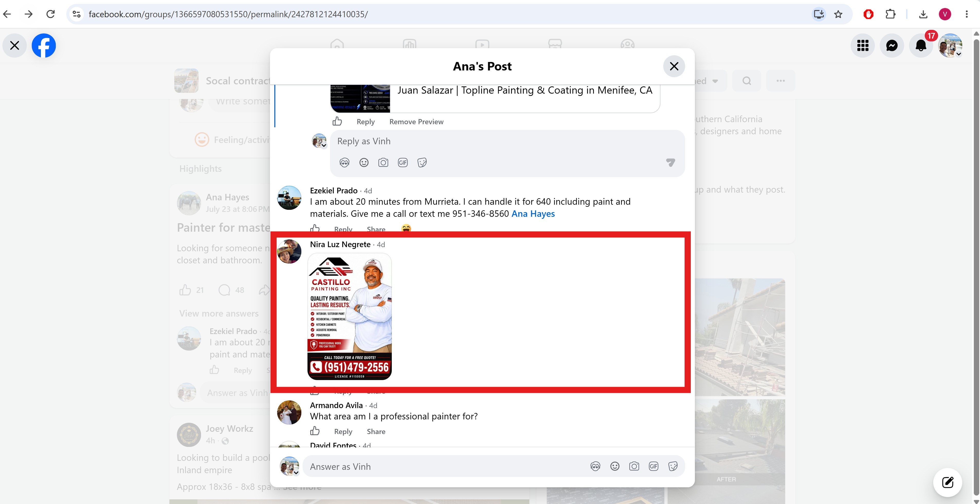Image resolution: width=980 pixels, height=504 pixels.
Task: Open emoji picker in Answer as Vinh box
Action: point(615,467)
